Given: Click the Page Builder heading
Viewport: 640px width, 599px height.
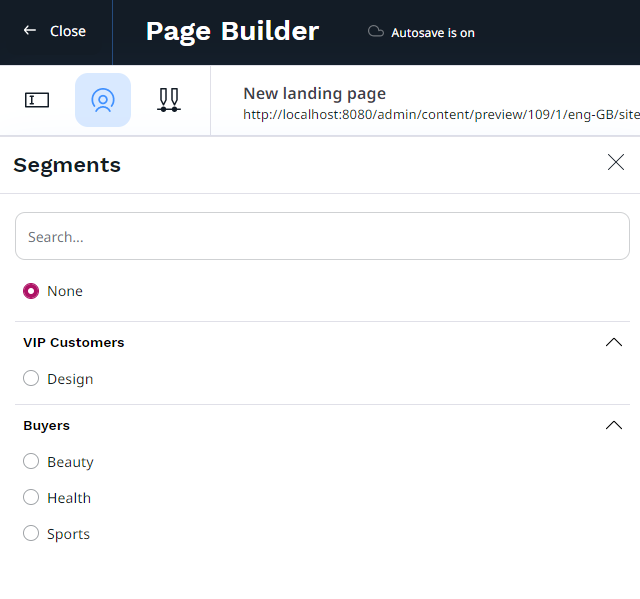Looking at the screenshot, I should click(x=232, y=31).
